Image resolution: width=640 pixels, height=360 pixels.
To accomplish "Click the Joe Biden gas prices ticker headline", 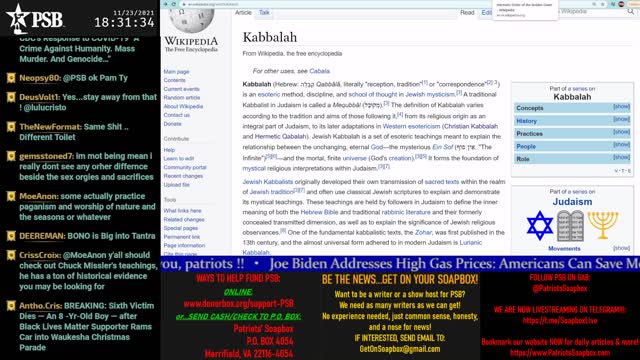I will (454, 264).
